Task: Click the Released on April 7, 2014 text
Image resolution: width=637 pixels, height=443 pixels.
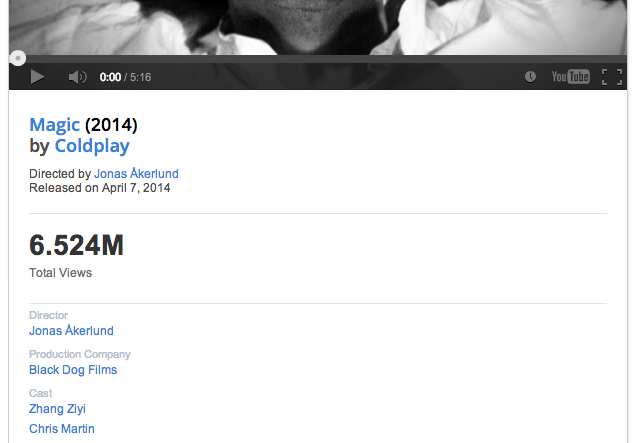Action: pyautogui.click(x=100, y=188)
